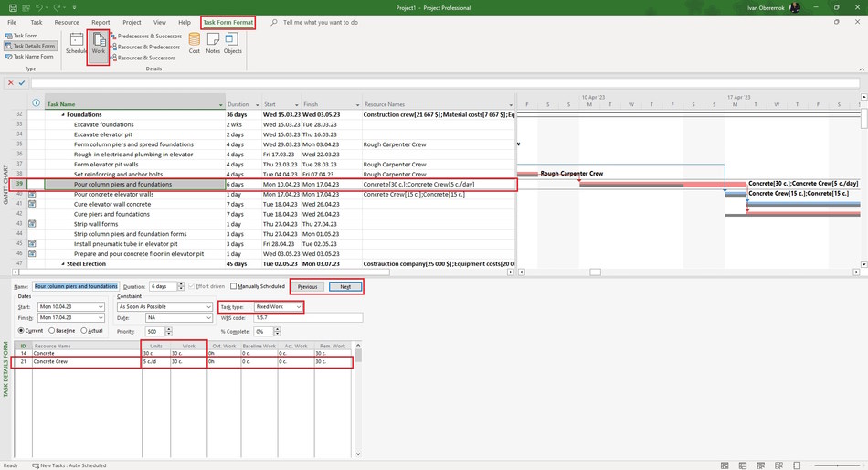Open the Finish column filter dropdown

click(x=357, y=105)
